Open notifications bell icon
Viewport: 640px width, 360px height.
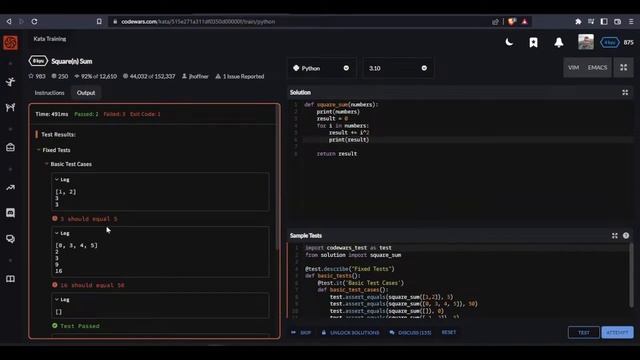[x=559, y=42]
